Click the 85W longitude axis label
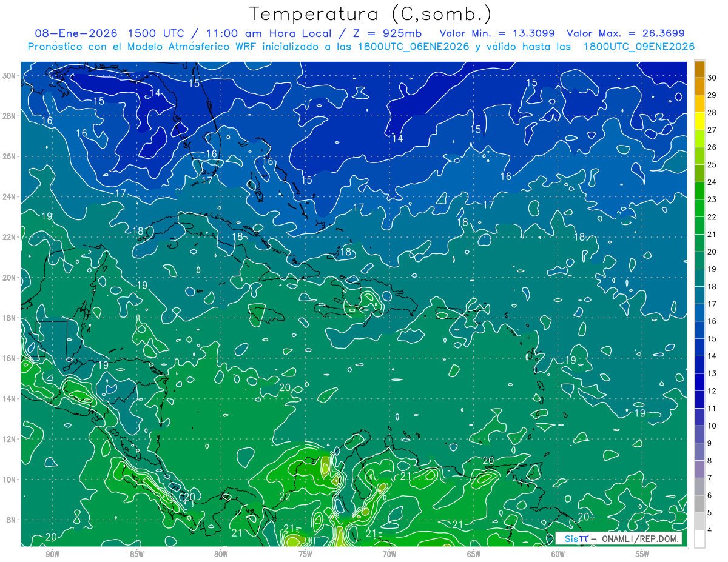 (x=136, y=554)
